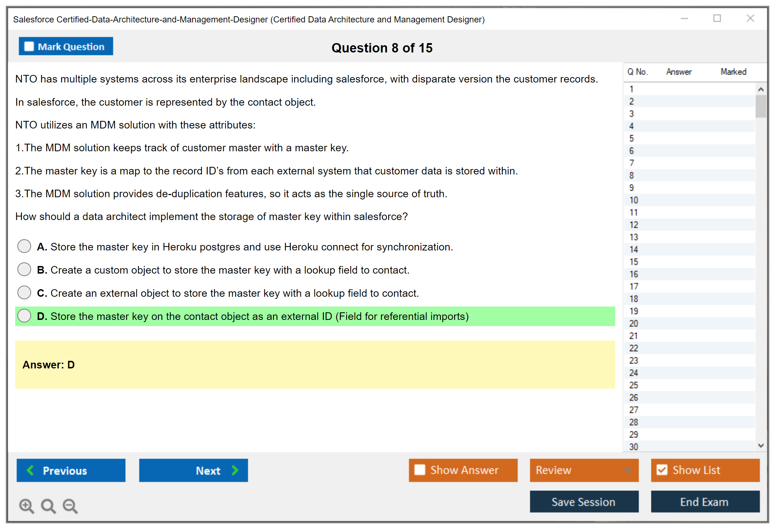Click the green right arrow on Next

click(235, 470)
